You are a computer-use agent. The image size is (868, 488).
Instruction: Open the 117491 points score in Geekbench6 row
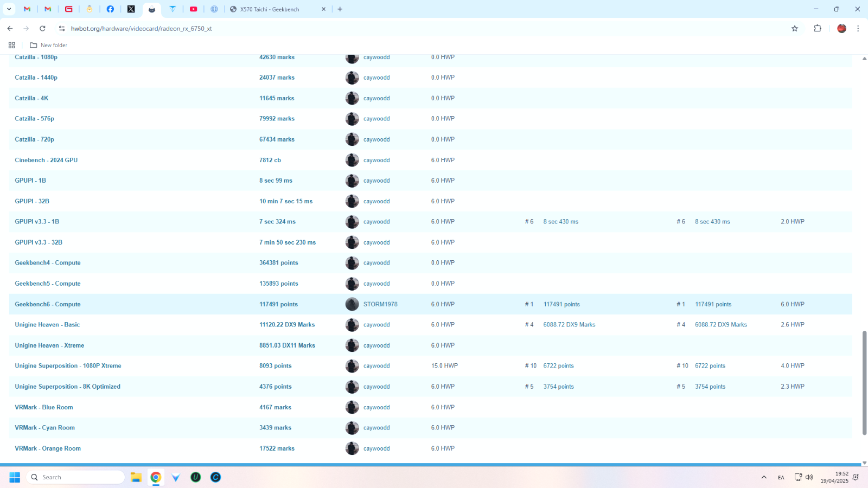278,304
